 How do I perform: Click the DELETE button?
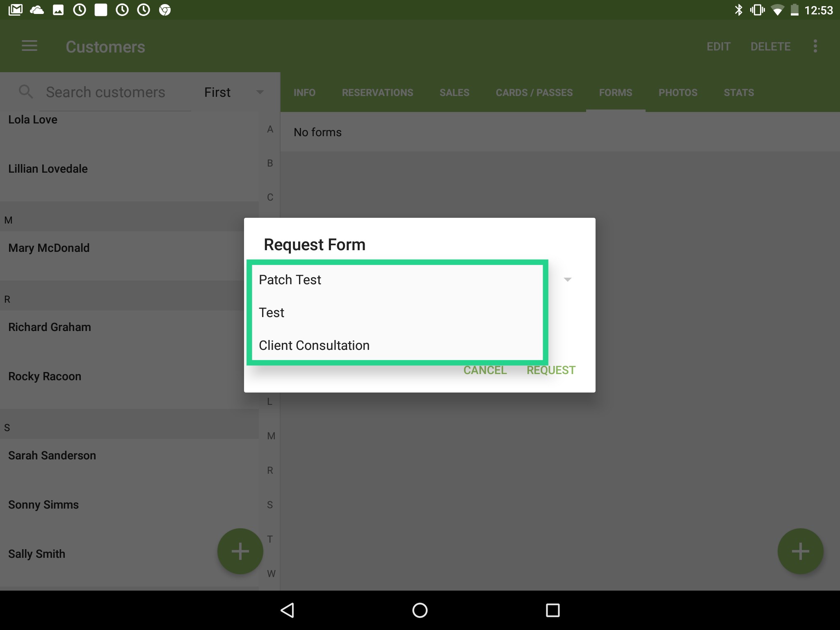771,46
